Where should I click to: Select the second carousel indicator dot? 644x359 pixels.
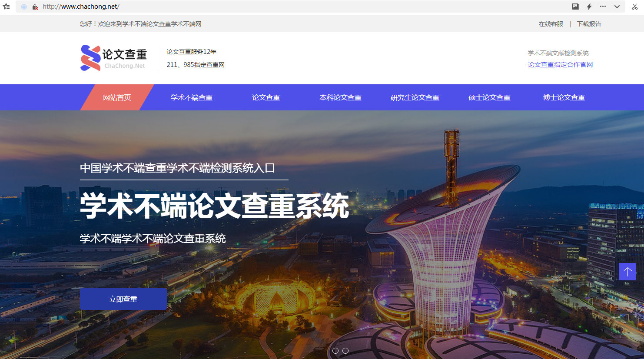pyautogui.click(x=345, y=351)
